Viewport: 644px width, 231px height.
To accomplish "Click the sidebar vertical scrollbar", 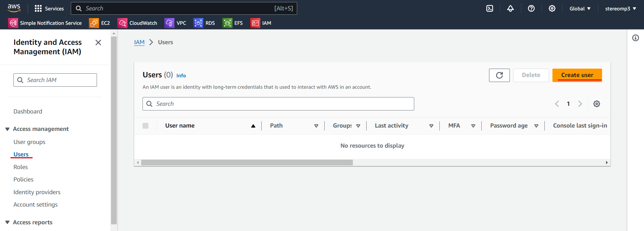I will 114,130.
